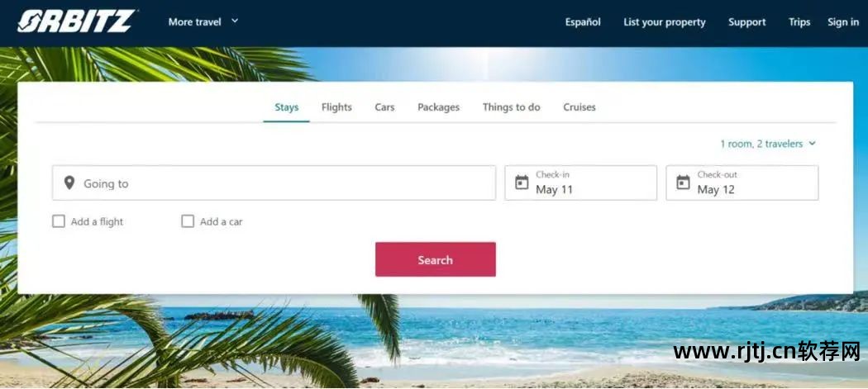Click the Check-out calendar icon
The height and width of the screenshot is (389, 868).
(x=683, y=182)
